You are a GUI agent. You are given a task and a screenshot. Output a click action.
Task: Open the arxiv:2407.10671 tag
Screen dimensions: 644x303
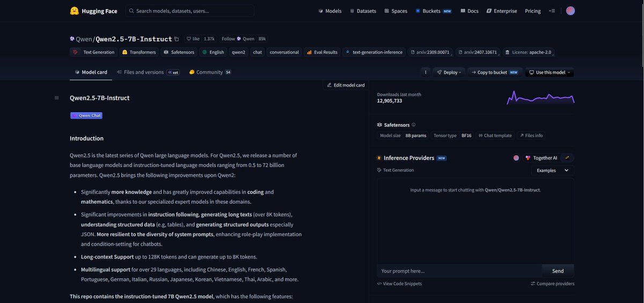(477, 52)
